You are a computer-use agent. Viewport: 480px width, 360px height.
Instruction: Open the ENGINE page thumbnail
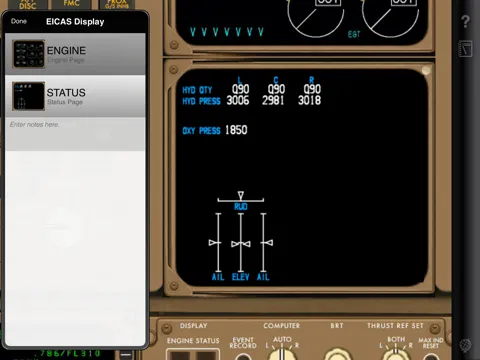click(29, 54)
